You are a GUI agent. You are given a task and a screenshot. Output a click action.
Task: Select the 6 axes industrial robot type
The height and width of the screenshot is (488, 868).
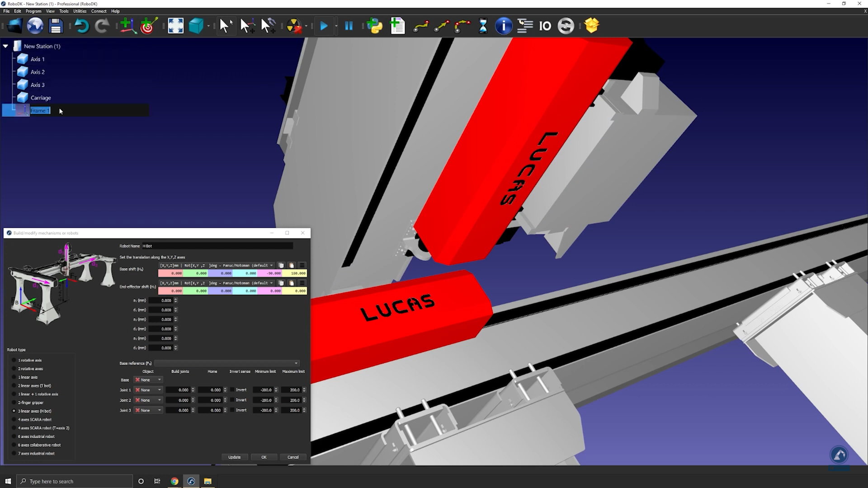(14, 436)
